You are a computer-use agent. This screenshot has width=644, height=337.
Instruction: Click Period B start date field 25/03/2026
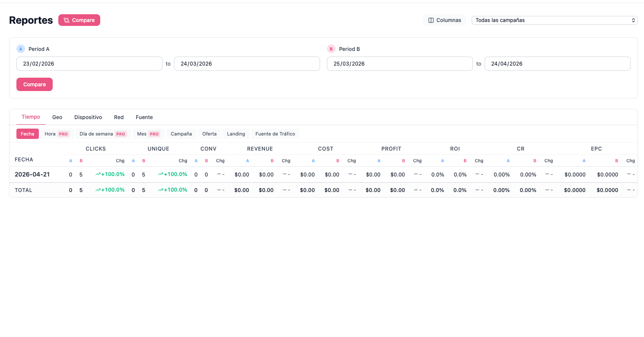coord(400,63)
